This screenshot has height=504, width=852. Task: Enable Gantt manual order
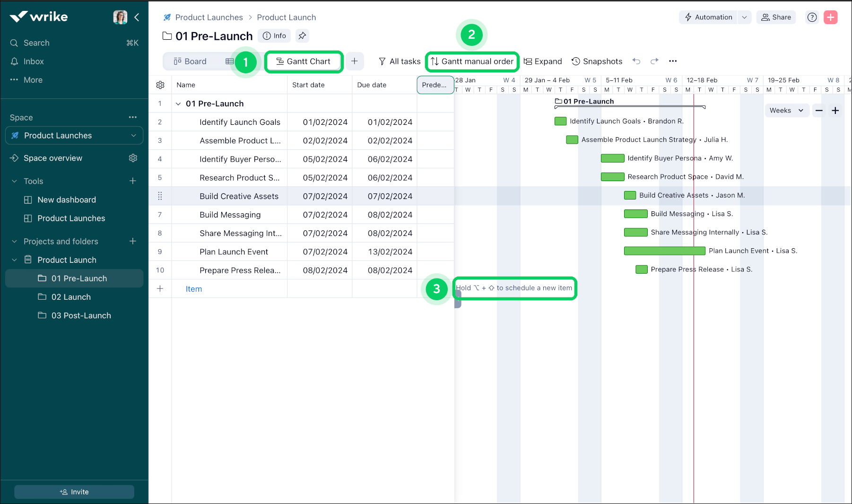(472, 61)
